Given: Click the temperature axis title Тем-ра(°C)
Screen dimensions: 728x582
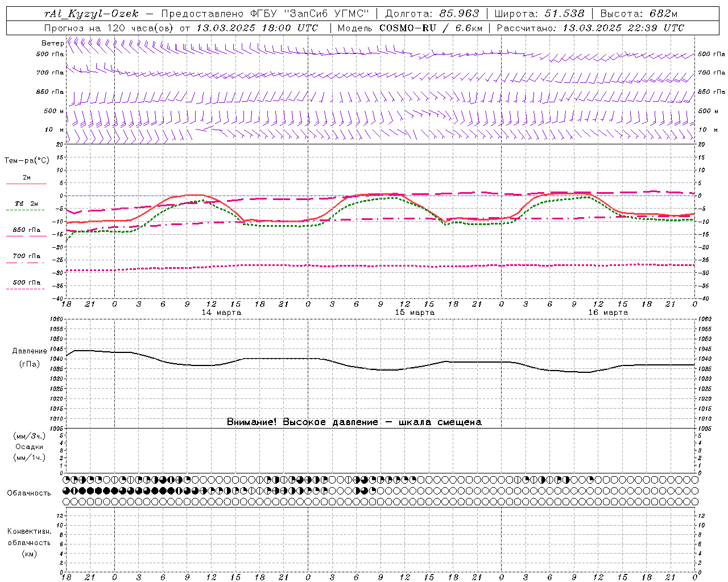Looking at the screenshot, I should pyautogui.click(x=27, y=161).
